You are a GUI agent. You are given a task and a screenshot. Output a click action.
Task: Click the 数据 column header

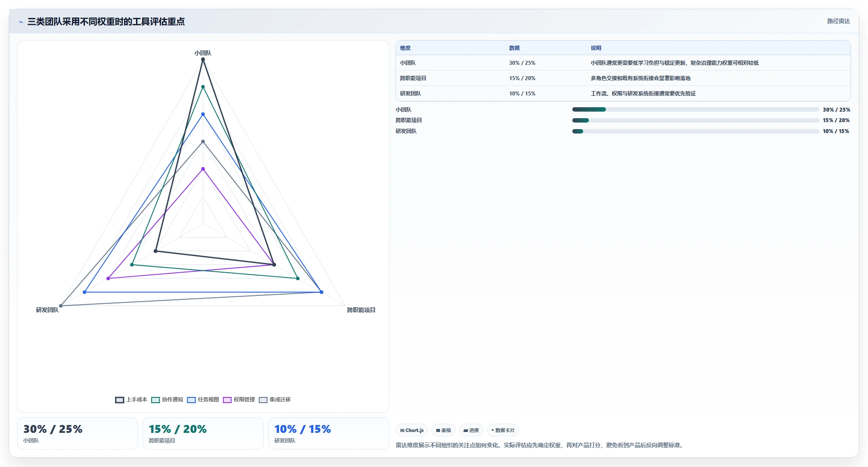pos(514,48)
